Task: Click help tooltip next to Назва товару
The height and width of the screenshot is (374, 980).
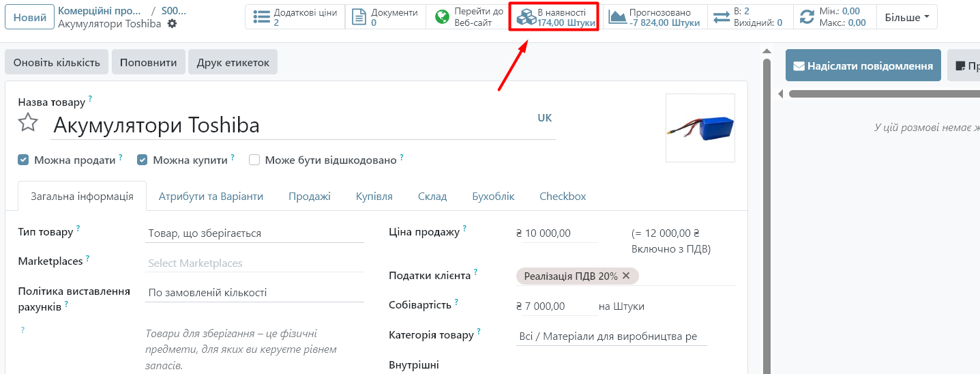Action: tap(90, 99)
